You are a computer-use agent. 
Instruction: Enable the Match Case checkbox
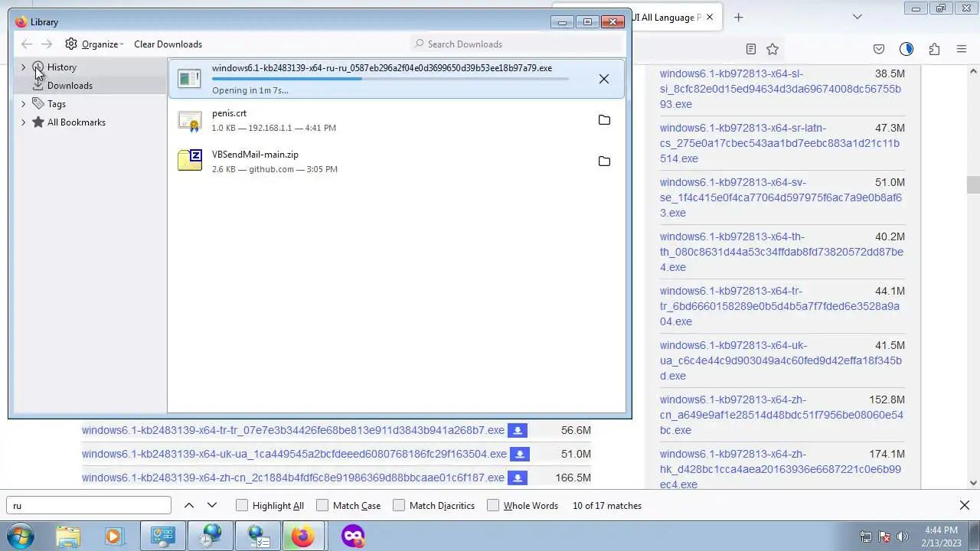[322, 505]
